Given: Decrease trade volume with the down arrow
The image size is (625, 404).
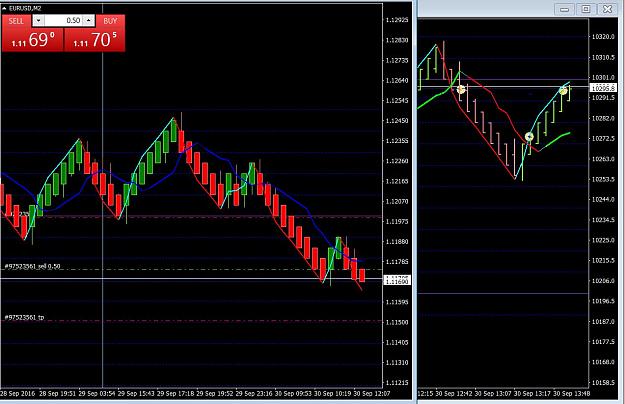Looking at the screenshot, I should [x=38, y=20].
